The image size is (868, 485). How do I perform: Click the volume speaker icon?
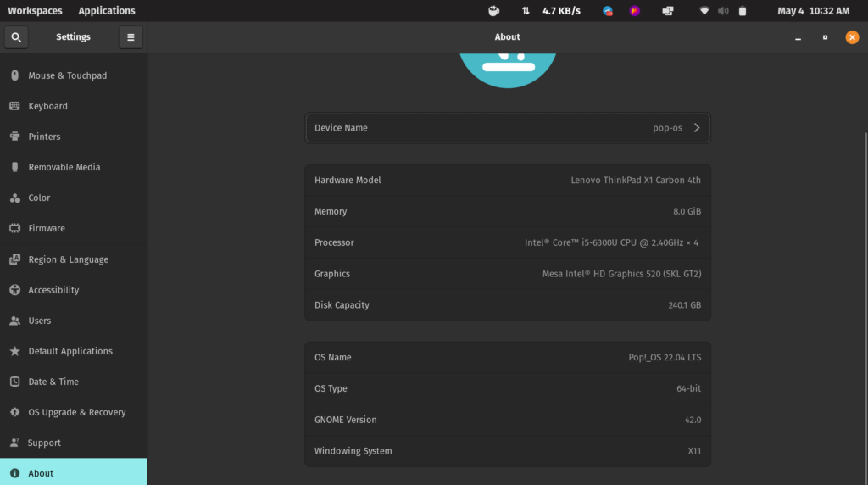(723, 10)
